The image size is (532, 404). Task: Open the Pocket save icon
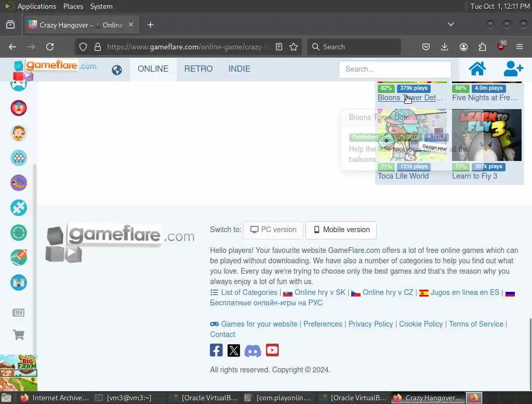pyautogui.click(x=426, y=47)
